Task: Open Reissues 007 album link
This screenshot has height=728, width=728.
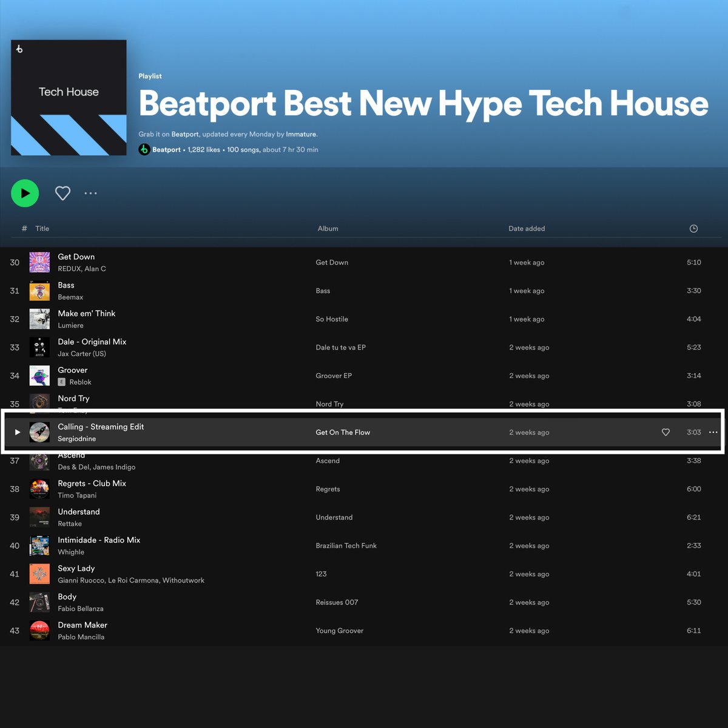Action: point(337,602)
